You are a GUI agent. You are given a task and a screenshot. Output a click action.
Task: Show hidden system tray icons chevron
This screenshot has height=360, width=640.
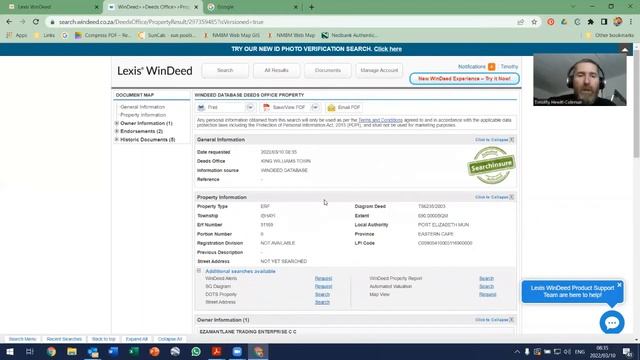pos(517,352)
